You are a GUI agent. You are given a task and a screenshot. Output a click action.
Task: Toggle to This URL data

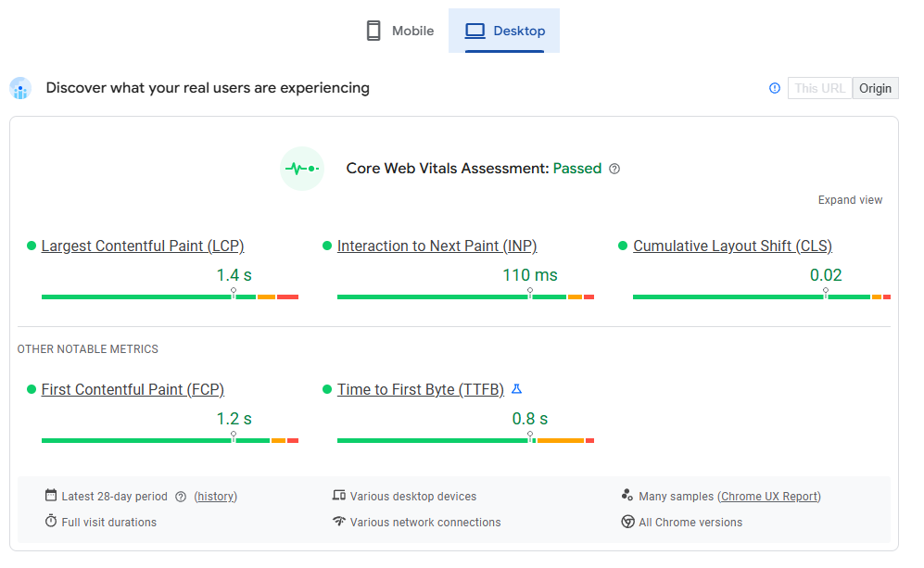tap(819, 88)
